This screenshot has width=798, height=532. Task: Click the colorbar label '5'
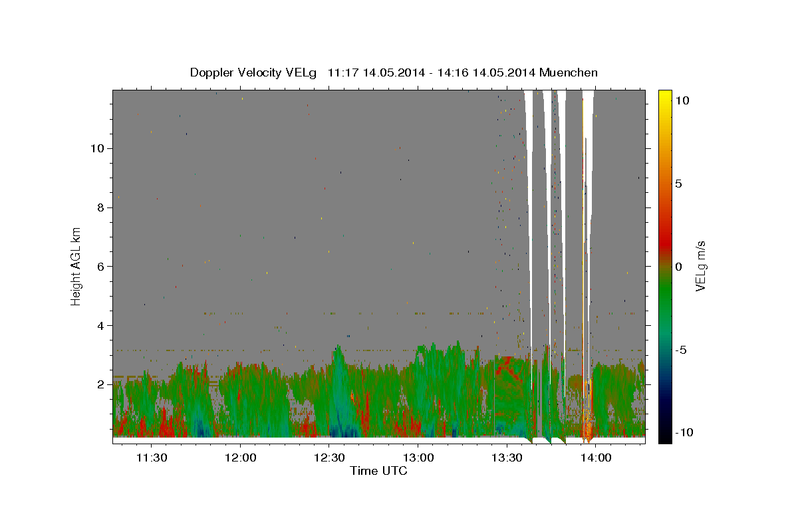678,183
